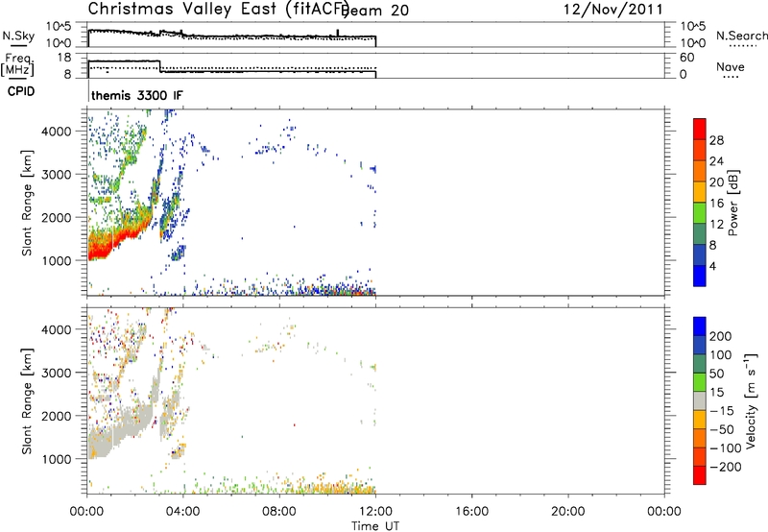Pick Velocity segment between -15 and -50
This screenshot has width=768, height=532.
click(700, 420)
